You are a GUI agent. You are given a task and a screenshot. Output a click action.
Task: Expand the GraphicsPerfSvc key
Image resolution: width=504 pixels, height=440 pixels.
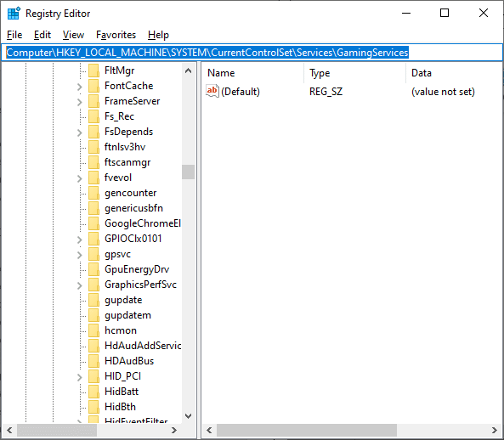point(79,285)
